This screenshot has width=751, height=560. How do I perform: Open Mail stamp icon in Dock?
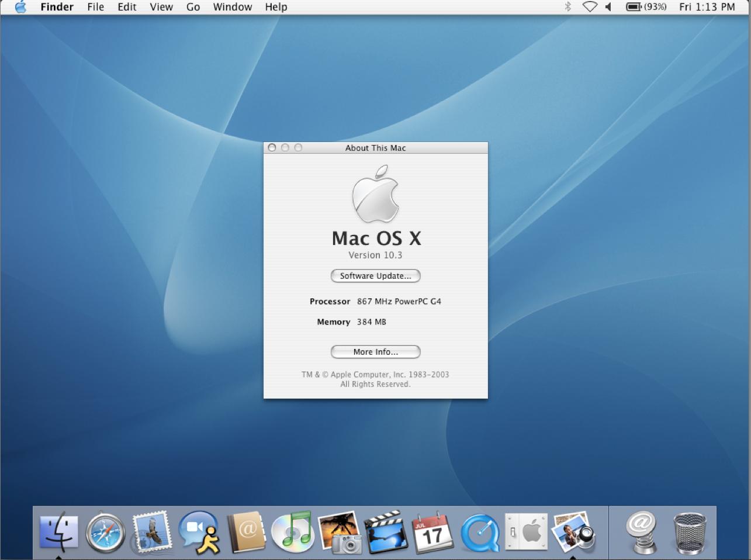tap(152, 532)
